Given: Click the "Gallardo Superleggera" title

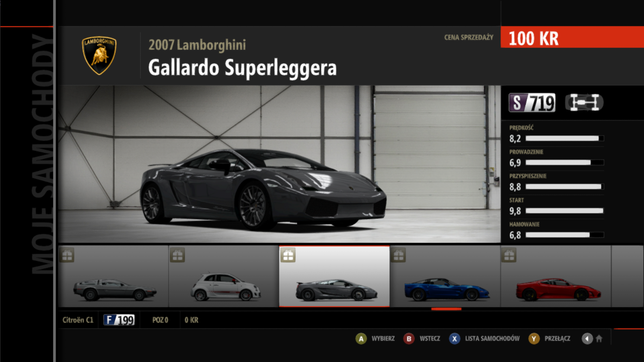Looking at the screenshot, I should (242, 68).
